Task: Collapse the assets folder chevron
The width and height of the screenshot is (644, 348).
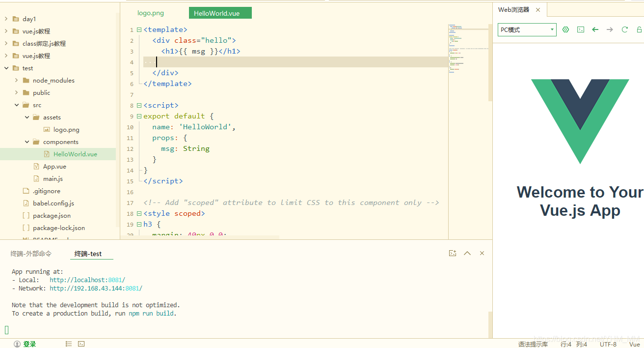Action: [27, 117]
